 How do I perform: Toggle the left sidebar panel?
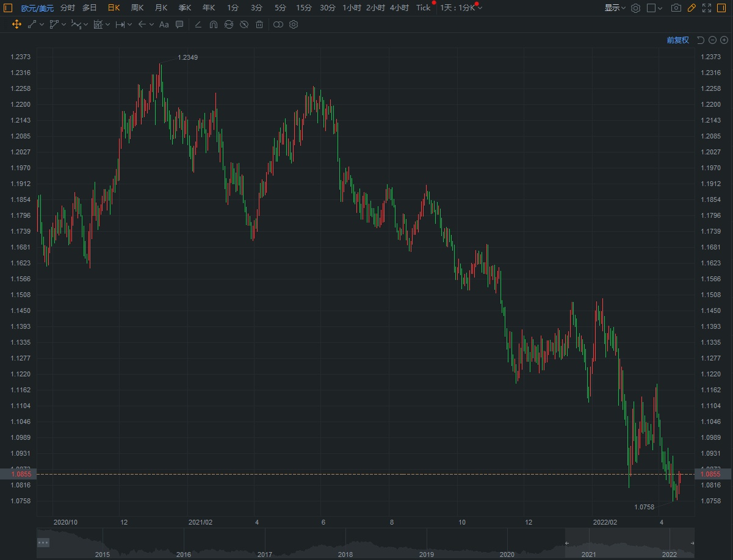tap(8, 8)
